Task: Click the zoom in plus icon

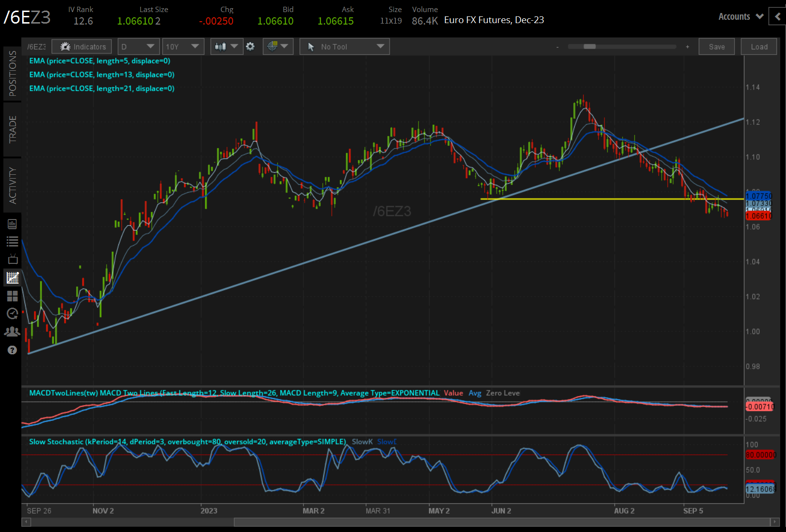Action: 687,47
